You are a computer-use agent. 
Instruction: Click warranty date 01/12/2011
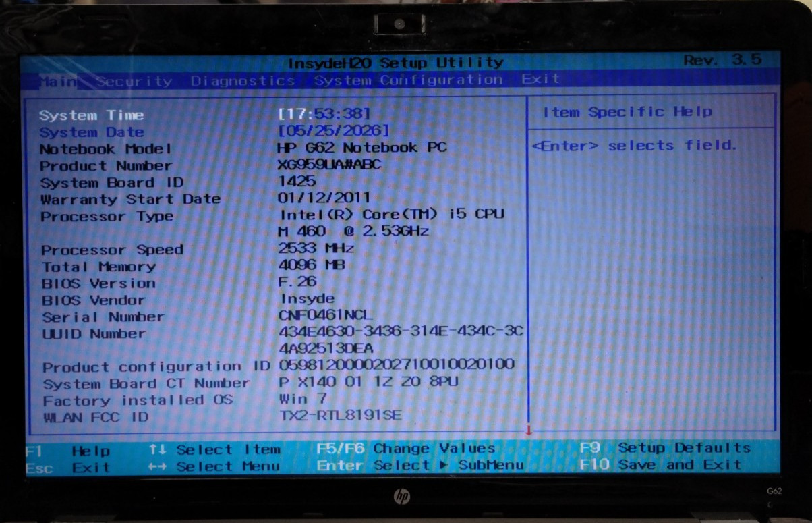tap(324, 198)
